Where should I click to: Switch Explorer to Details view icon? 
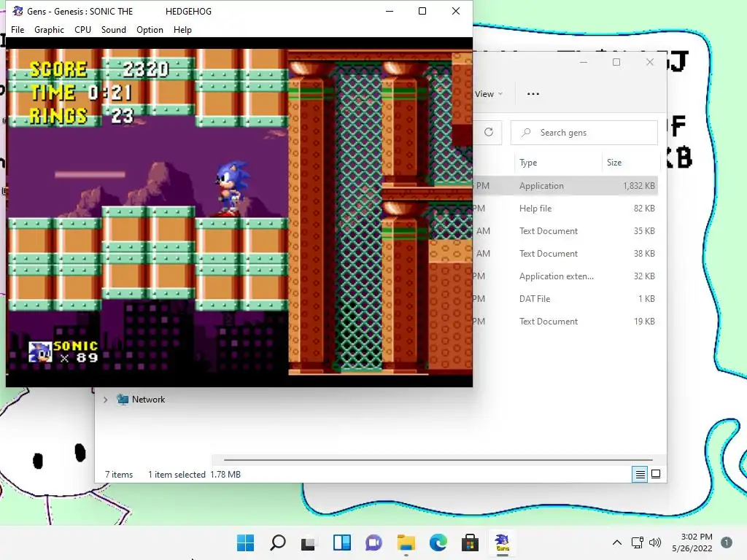[640, 474]
